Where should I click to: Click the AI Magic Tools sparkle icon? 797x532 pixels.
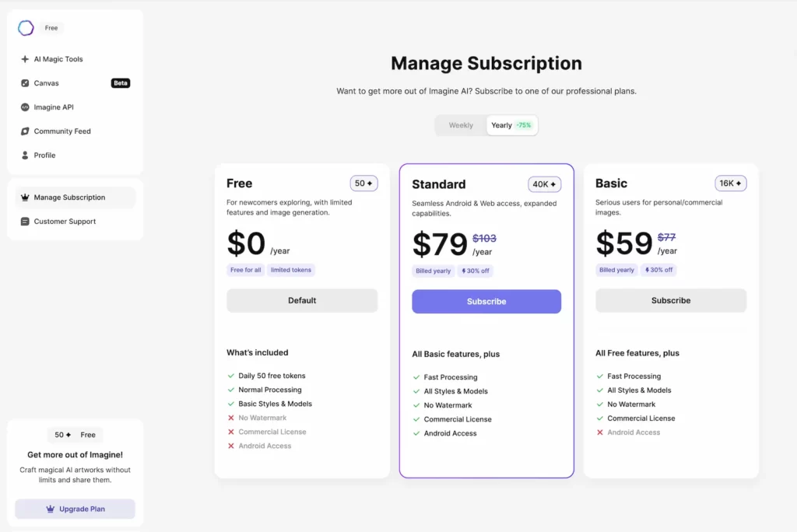tap(25, 59)
